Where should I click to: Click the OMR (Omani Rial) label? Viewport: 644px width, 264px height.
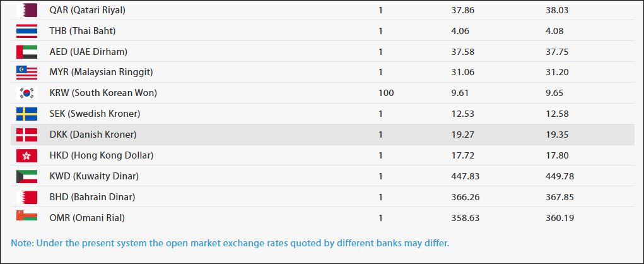coord(87,218)
